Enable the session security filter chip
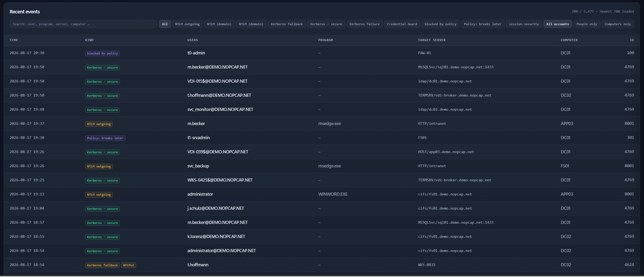 [x=524, y=24]
